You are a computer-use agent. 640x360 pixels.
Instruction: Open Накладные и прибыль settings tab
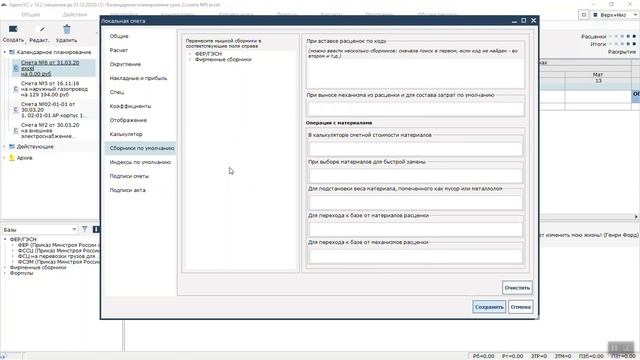140,78
